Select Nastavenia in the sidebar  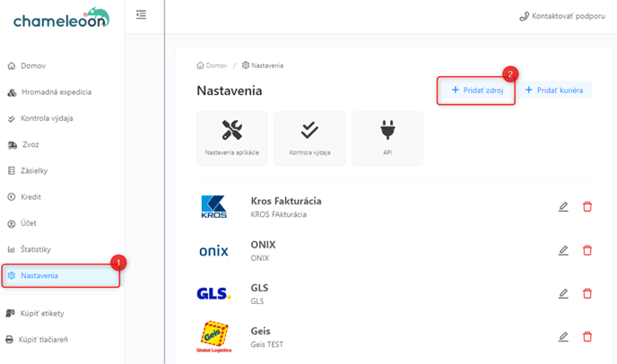[61, 276]
